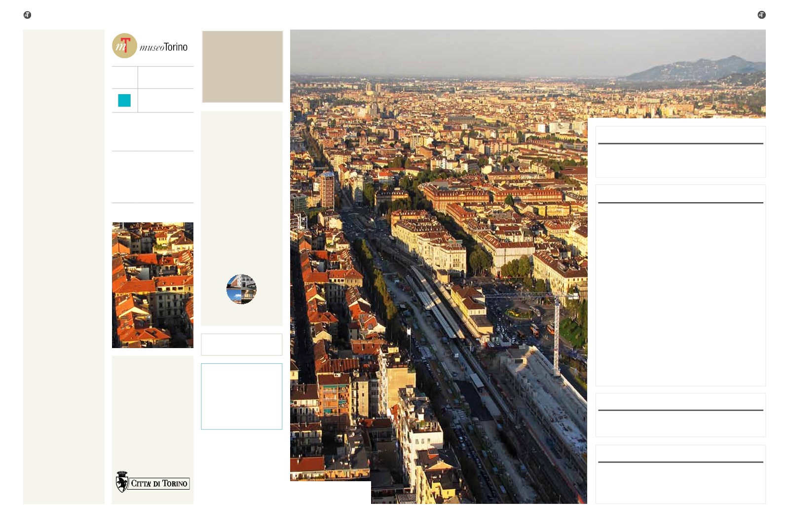789x532 pixels.
Task: Click the small mT icon at top right
Action: (x=761, y=15)
